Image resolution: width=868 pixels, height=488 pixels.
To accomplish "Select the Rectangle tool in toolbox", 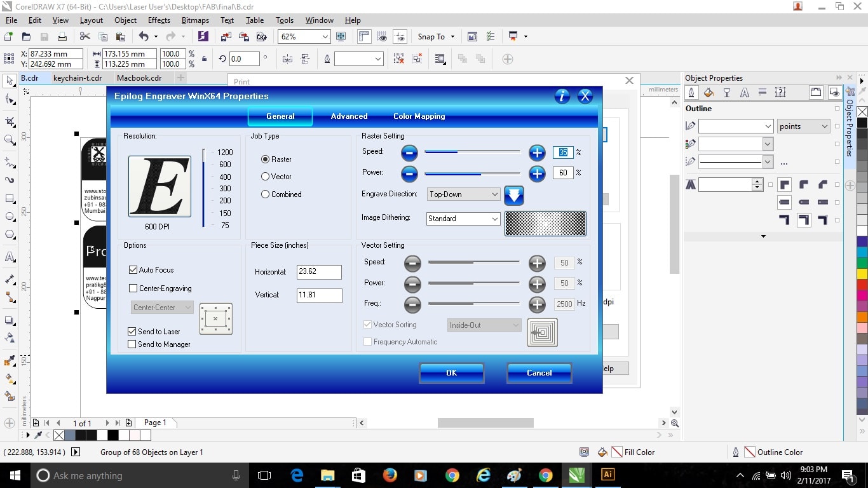I will tap(10, 199).
